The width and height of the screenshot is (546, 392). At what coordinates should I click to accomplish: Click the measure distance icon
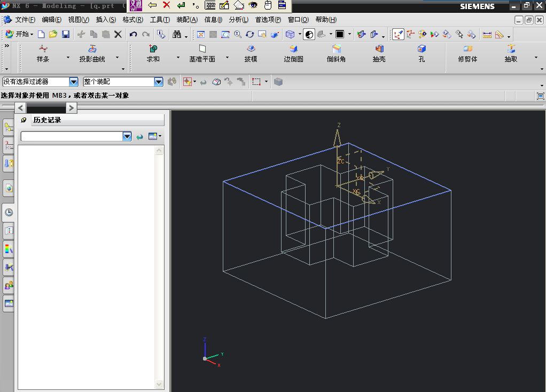(487, 34)
